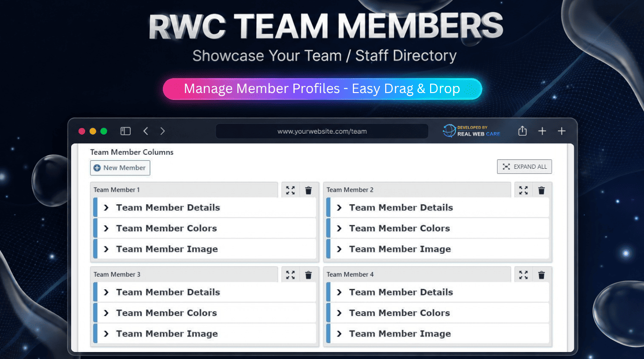Expand Team Member 2 Colors section

pyautogui.click(x=438, y=228)
